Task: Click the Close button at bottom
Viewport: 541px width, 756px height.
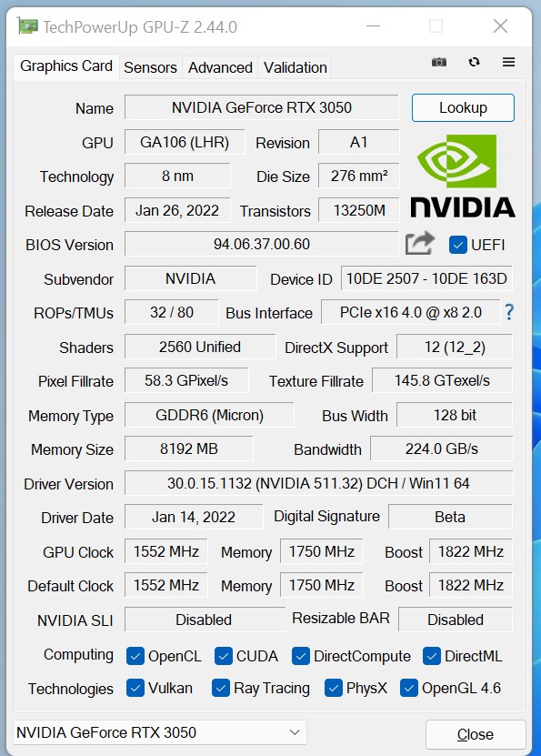Action: [x=476, y=734]
